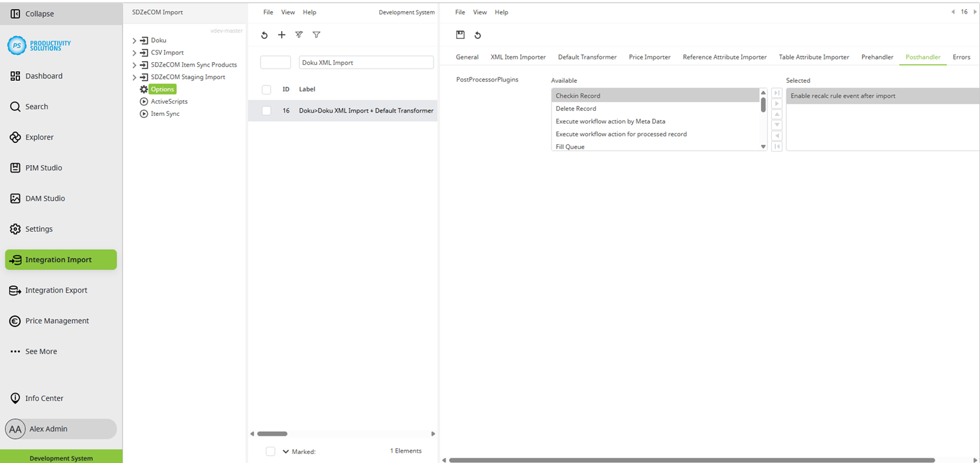Switch to the Prehandler tab

coord(877,57)
